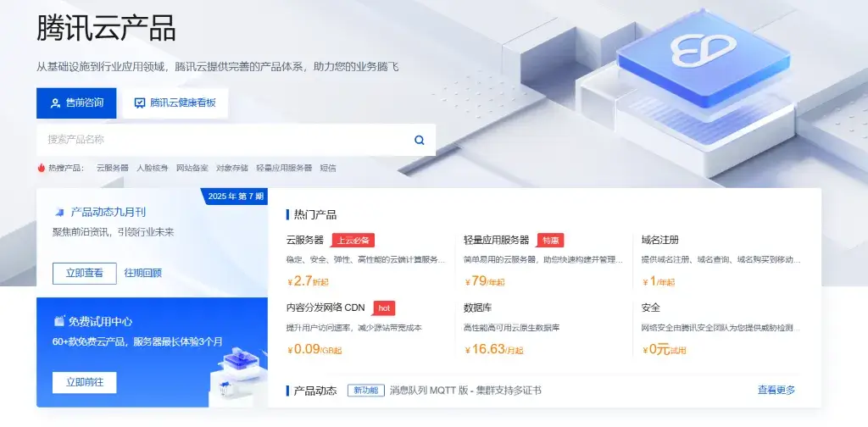Screen dimensions: 868x427
Task: Click the hot tag beside CDN
Action: tap(384, 308)
